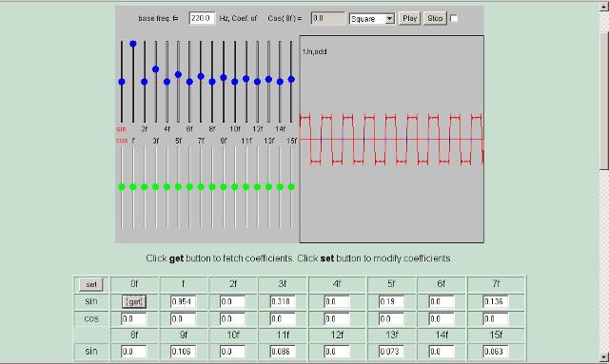Click the sin 15f field showing 0.063
The width and height of the screenshot is (609, 364).
click(x=496, y=352)
